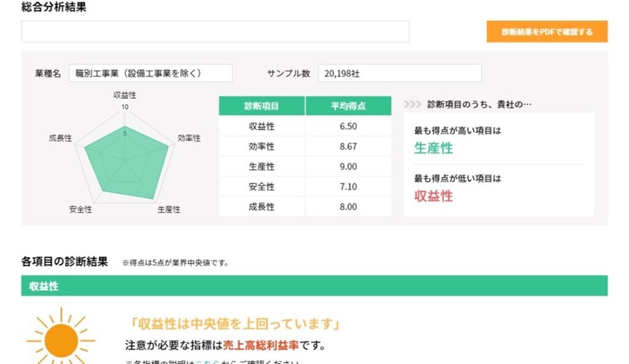The image size is (629, 364).
Task: Click the 安全性 label on the radar chart
Action: (80, 209)
